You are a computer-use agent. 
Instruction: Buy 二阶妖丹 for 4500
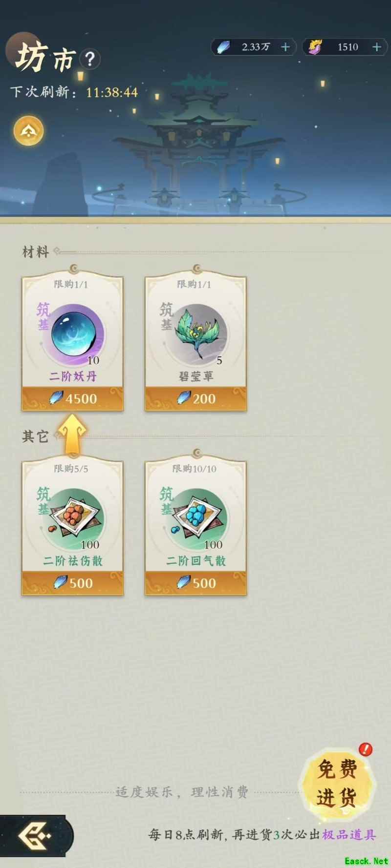72,399
